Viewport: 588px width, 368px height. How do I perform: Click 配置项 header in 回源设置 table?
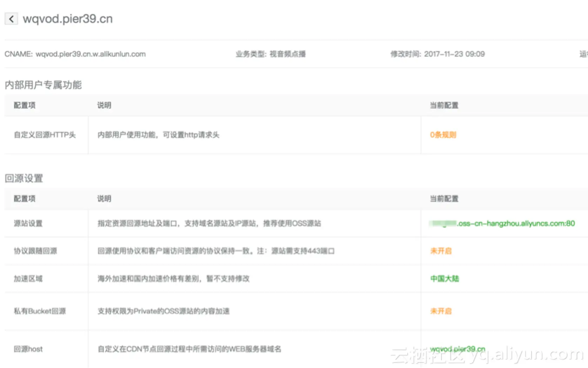coord(25,199)
